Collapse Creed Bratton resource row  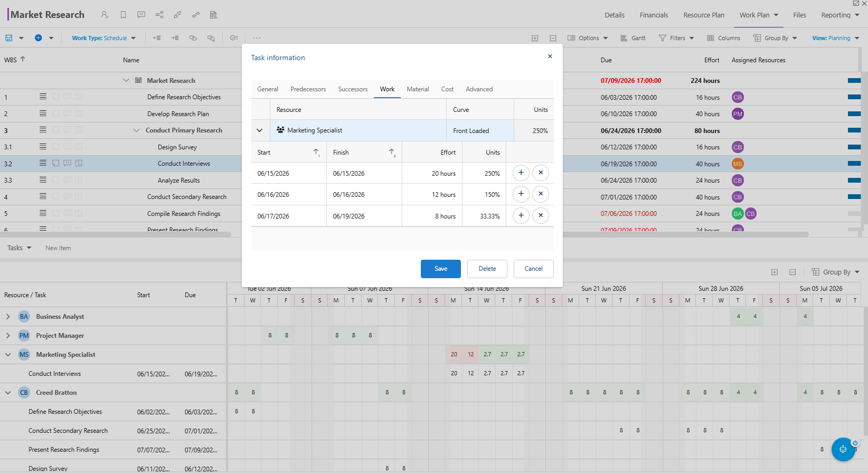click(8, 393)
